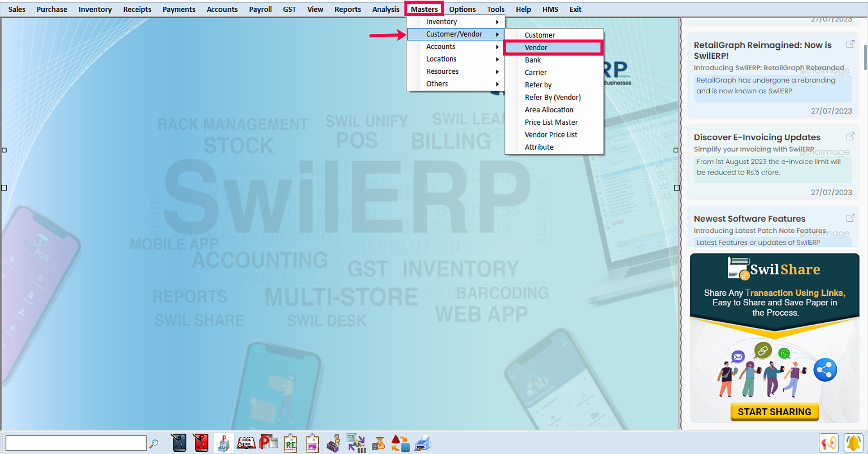Open the Payroll menu
Screen dimensions: 868x454
coord(260,9)
